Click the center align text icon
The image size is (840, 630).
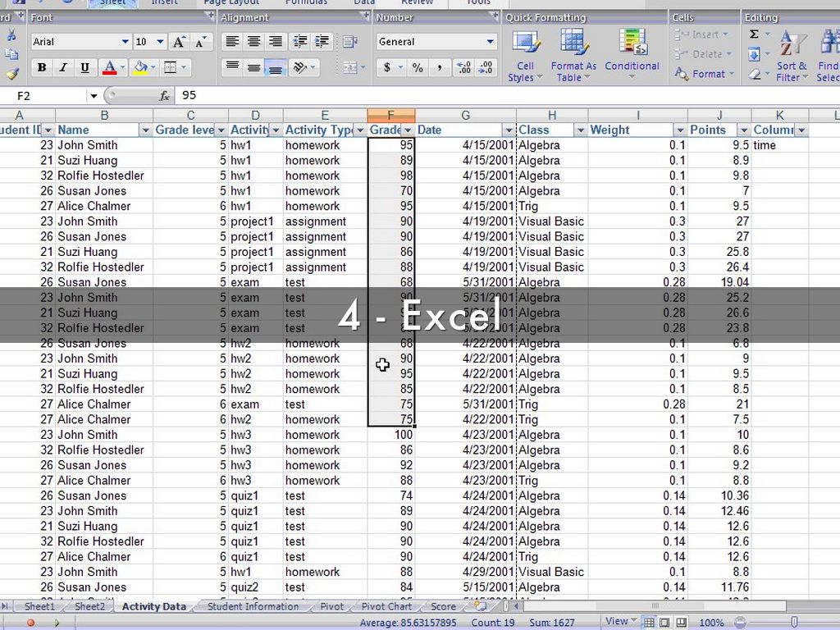point(254,42)
